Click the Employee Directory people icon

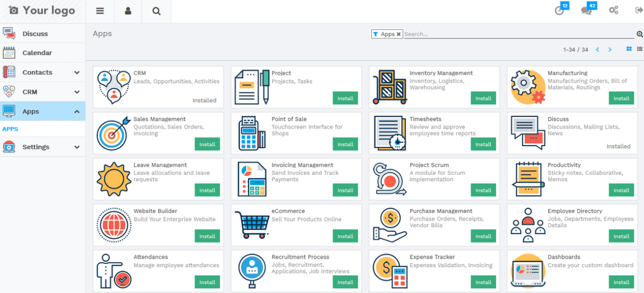pos(528,225)
